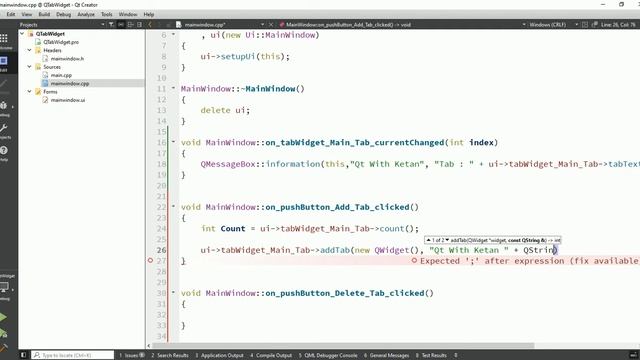The image size is (640, 360).
Task: Show the QML Debugger Console pane
Action: coord(328,356)
